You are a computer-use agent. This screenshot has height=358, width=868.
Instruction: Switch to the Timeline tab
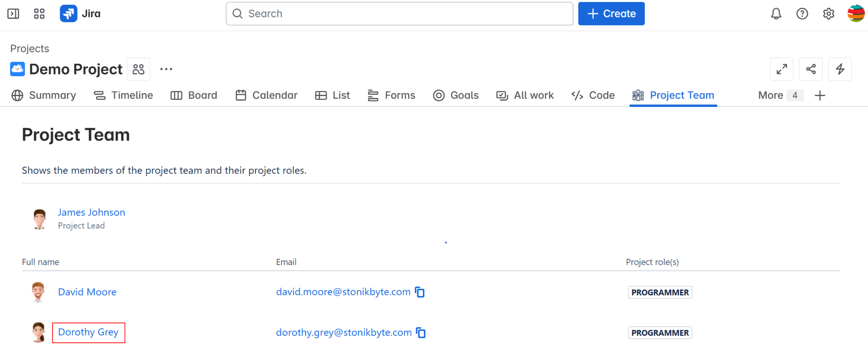point(123,95)
